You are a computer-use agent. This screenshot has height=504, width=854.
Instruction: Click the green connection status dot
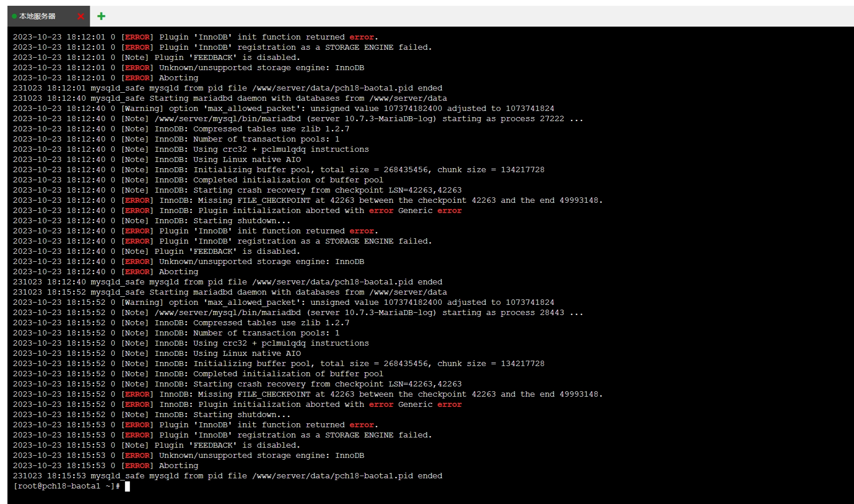[14, 16]
